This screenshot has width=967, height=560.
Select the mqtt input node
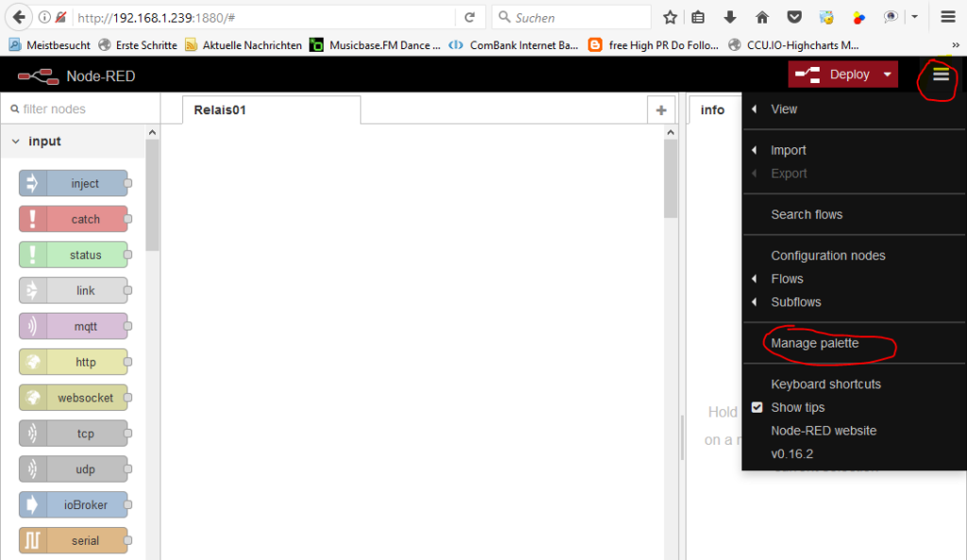(74, 327)
